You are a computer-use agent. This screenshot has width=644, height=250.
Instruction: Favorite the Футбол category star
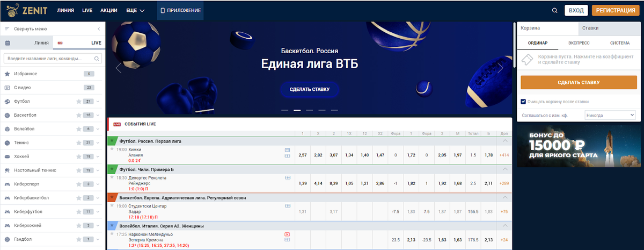pyautogui.click(x=78, y=101)
